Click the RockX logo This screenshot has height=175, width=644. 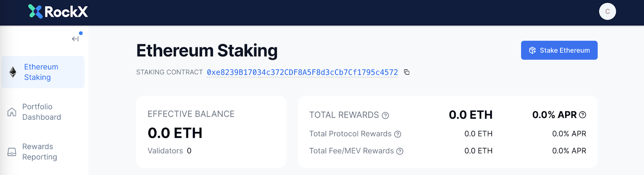(x=58, y=12)
